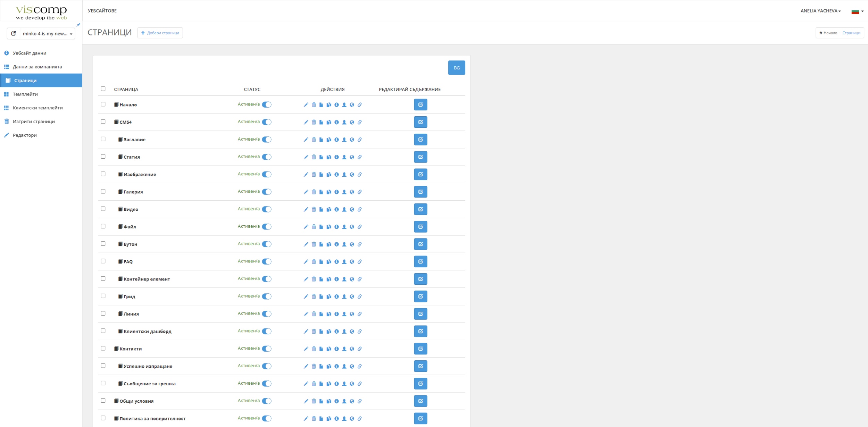This screenshot has width=868, height=427.
Task: Open the language flag dropdown
Action: point(857,11)
